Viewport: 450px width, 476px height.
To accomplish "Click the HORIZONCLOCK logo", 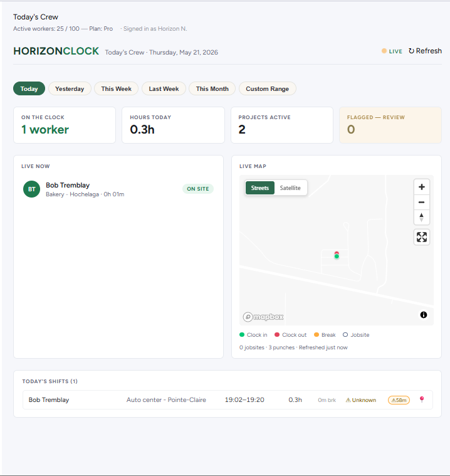I will 56,51.
